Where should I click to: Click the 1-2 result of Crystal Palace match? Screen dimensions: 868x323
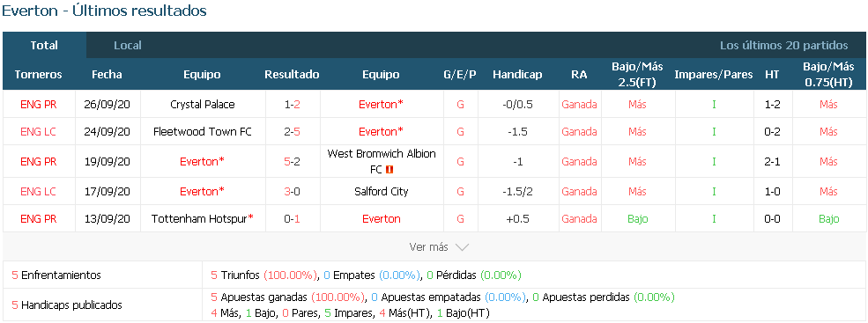(x=293, y=104)
